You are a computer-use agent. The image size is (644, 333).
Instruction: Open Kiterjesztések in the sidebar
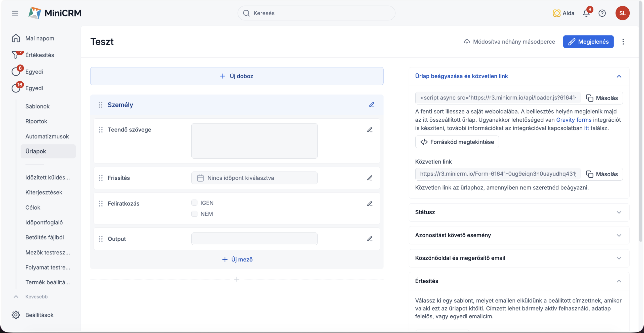[x=44, y=192]
